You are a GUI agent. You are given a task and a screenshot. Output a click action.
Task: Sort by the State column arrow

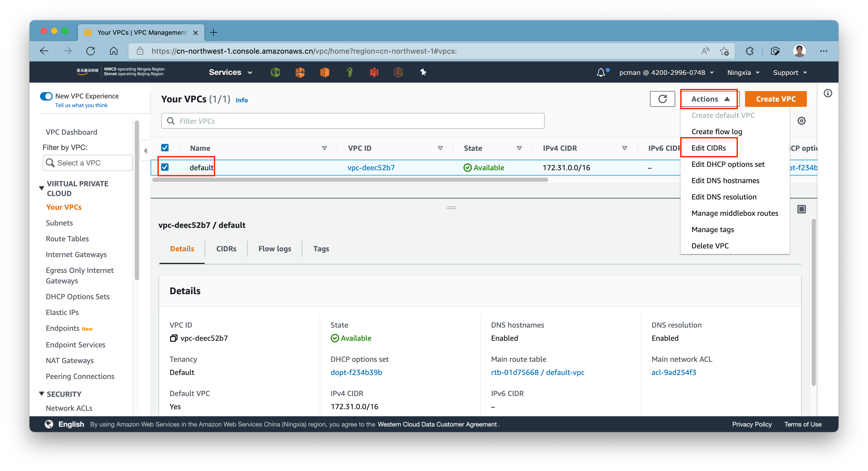[x=519, y=148]
